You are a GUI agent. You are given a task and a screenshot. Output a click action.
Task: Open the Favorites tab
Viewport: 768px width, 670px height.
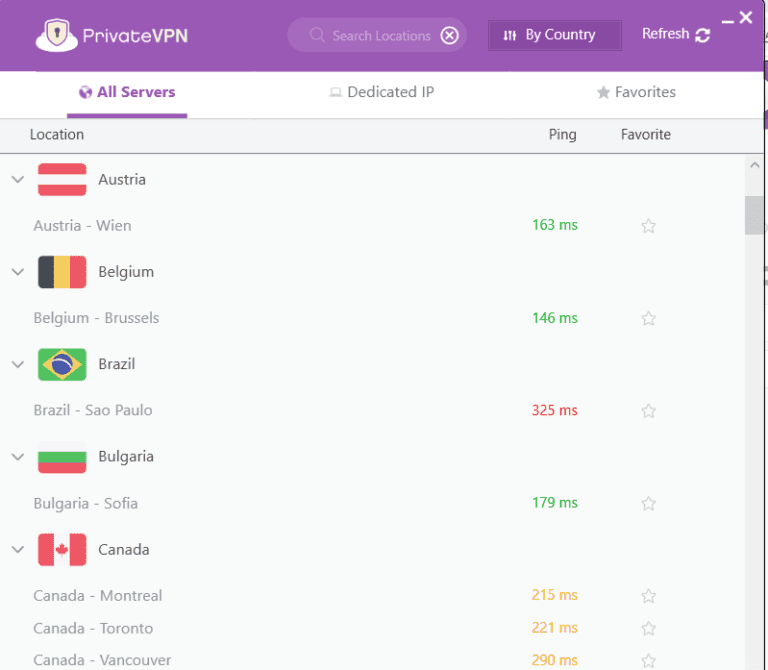click(636, 92)
